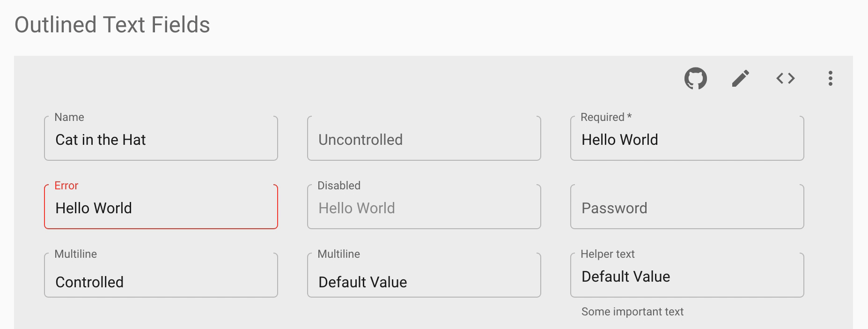
Task: Click the floating Name label
Action: pos(69,117)
